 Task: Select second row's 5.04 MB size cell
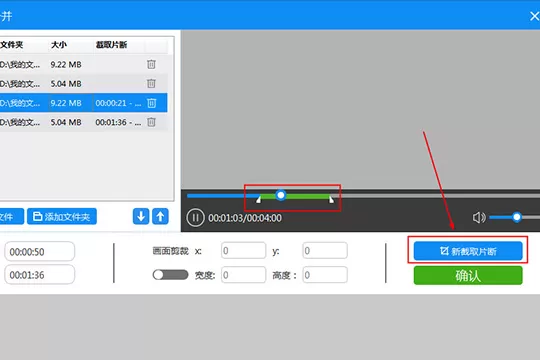[66, 84]
